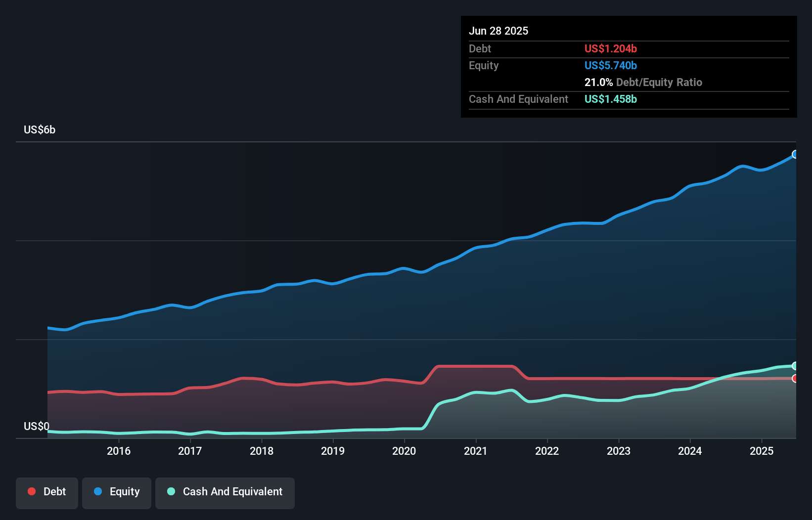Click the red Debt endpoint marker

coord(795,379)
